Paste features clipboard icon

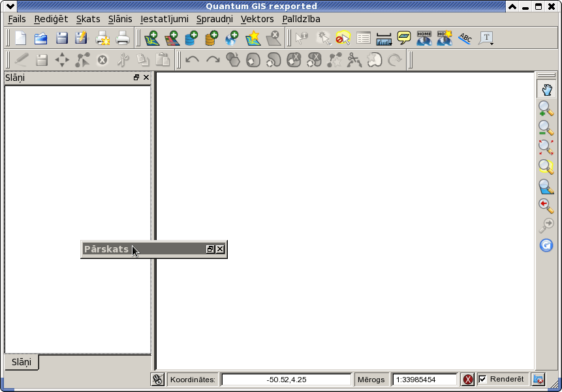click(163, 60)
